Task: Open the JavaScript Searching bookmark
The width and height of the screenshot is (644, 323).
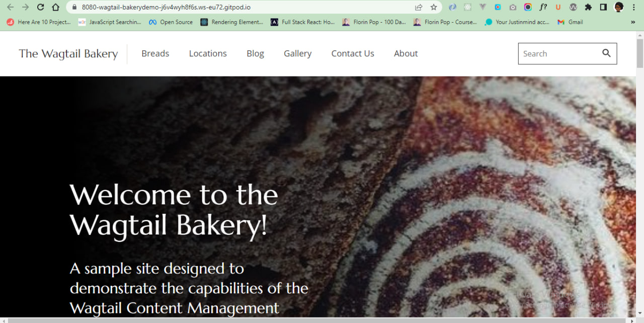Action: pyautogui.click(x=110, y=22)
